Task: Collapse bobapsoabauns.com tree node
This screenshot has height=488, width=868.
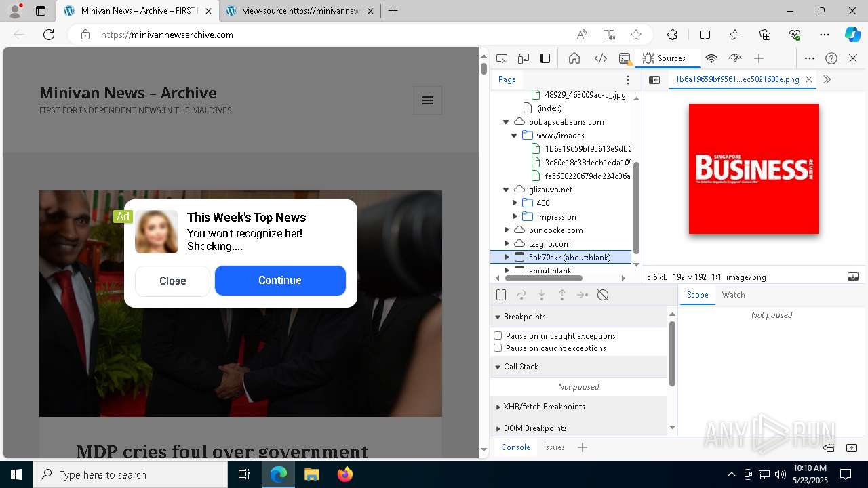Action: coord(506,122)
